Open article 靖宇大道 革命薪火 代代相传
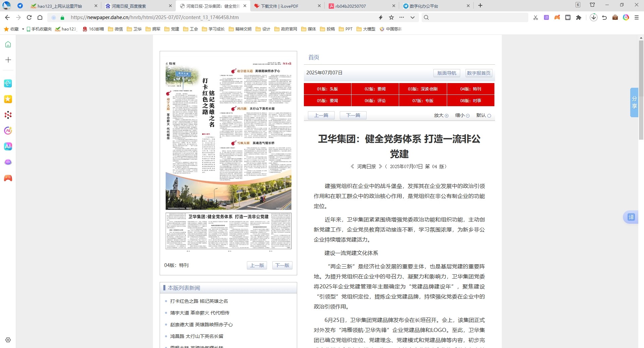Image resolution: width=644 pixels, height=348 pixels. coord(200,313)
